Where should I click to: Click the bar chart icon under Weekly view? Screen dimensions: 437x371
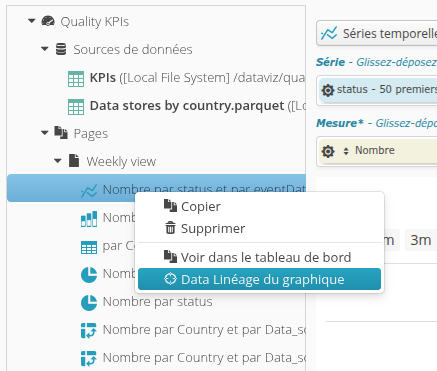(x=89, y=219)
